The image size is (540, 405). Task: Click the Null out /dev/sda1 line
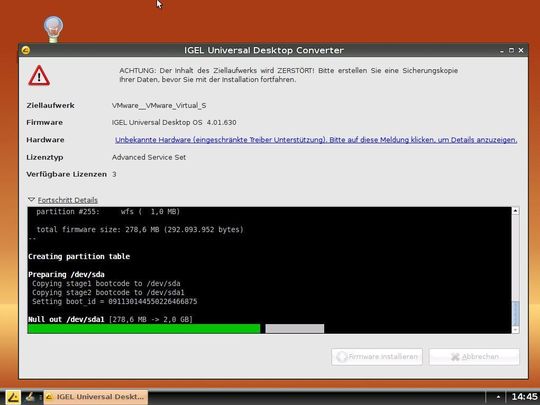(110, 319)
